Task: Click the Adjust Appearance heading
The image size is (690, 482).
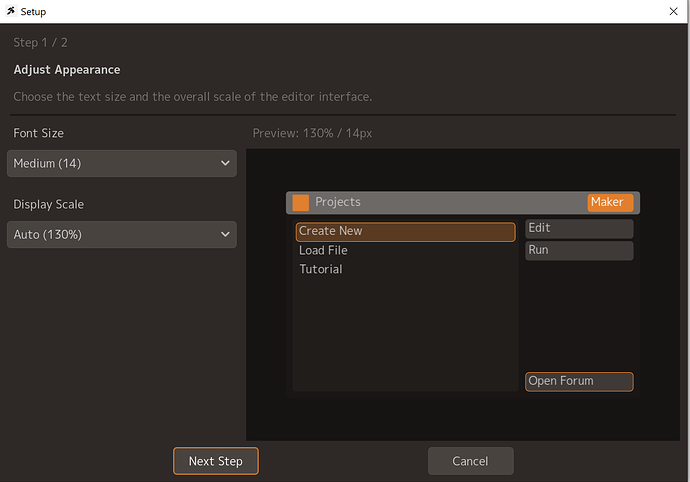Action: click(67, 70)
